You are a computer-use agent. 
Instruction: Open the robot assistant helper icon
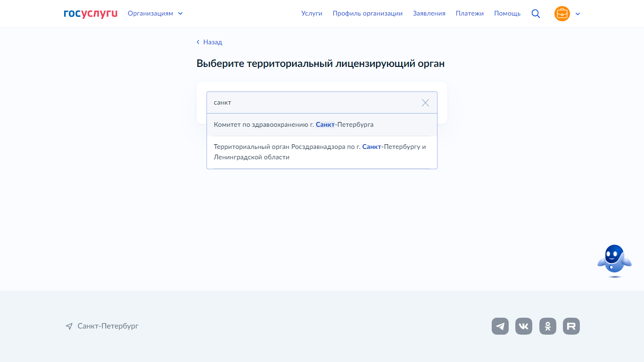[614, 259]
